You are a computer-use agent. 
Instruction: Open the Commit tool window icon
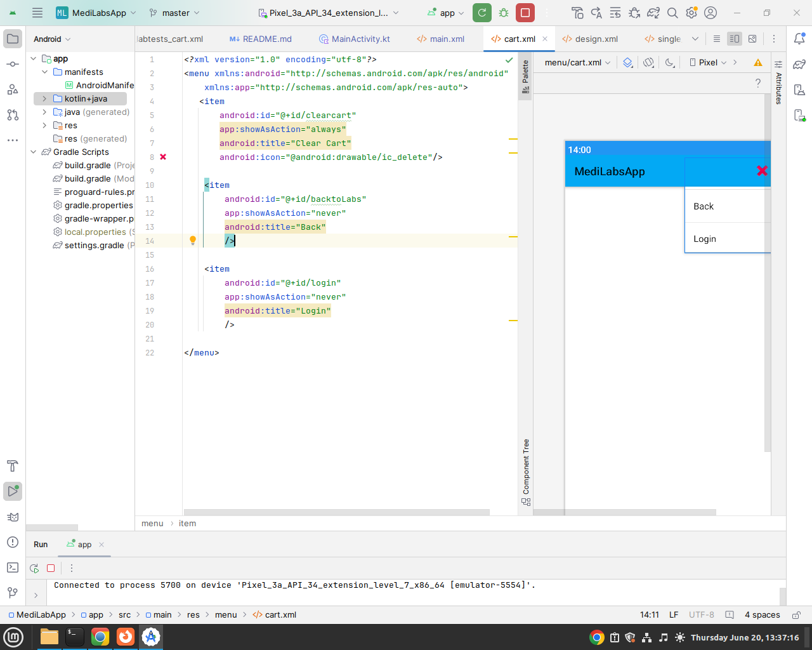pos(13,64)
